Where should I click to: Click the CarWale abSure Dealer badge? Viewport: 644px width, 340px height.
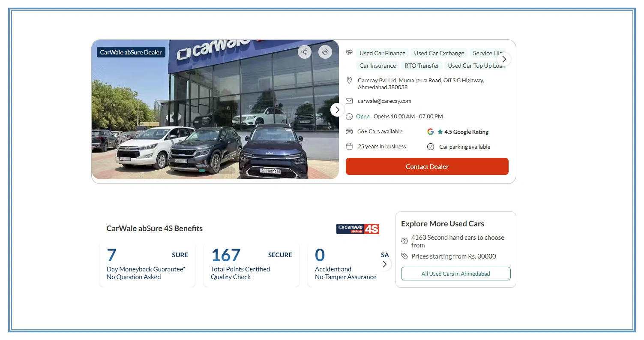131,52
